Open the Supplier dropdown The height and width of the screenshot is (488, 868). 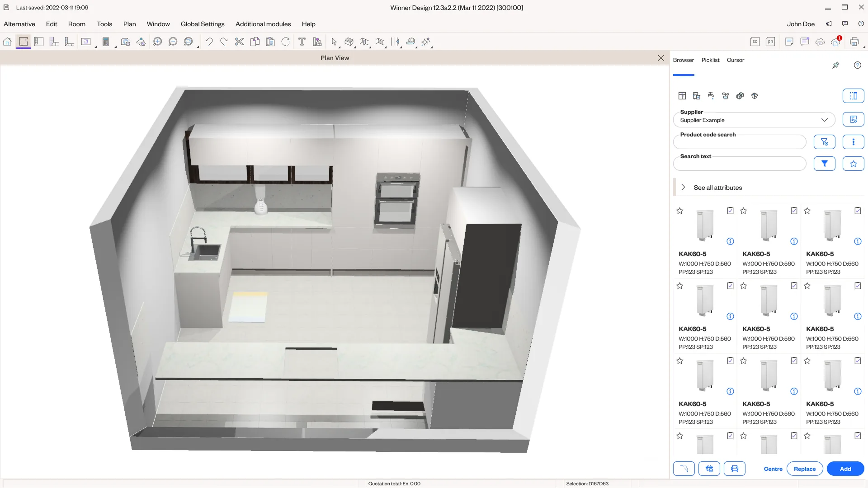click(x=754, y=120)
